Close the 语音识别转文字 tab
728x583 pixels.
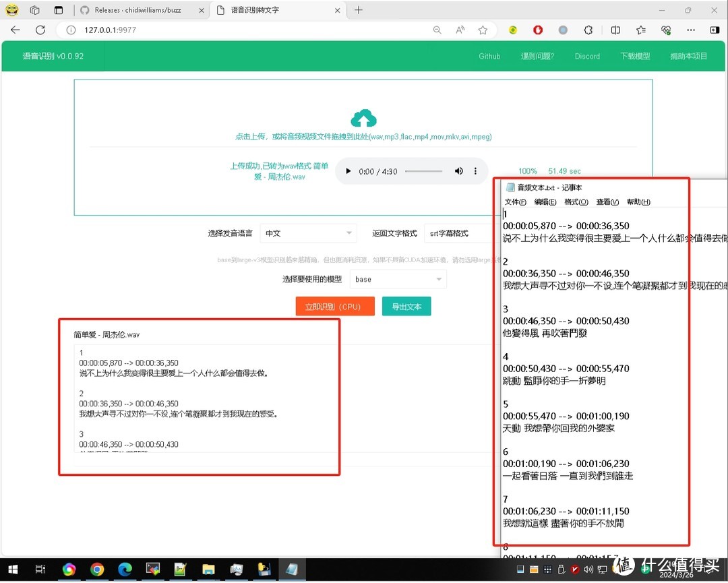pos(338,10)
